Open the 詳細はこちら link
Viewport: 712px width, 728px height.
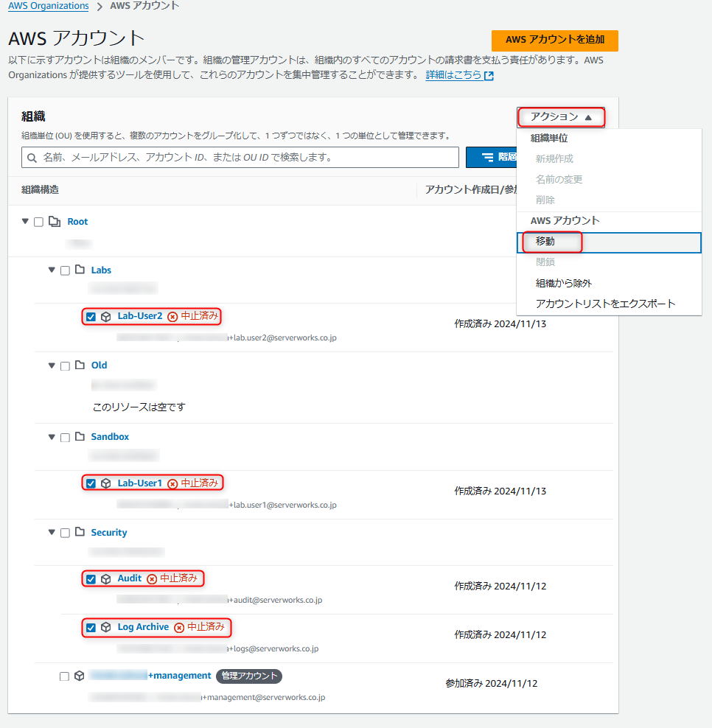click(x=453, y=74)
